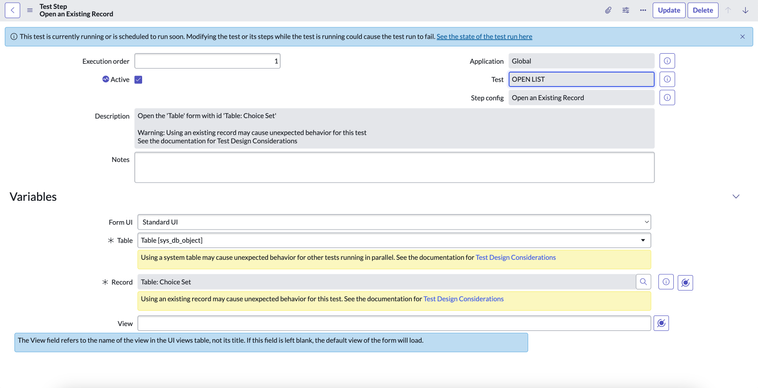Click the Execution order input field

[207, 61]
